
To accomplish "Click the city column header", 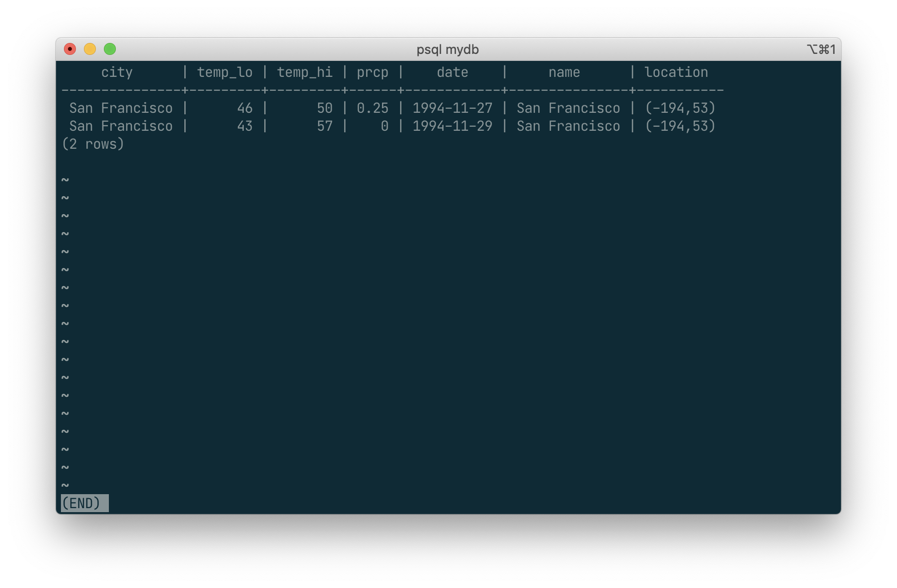I will (117, 72).
